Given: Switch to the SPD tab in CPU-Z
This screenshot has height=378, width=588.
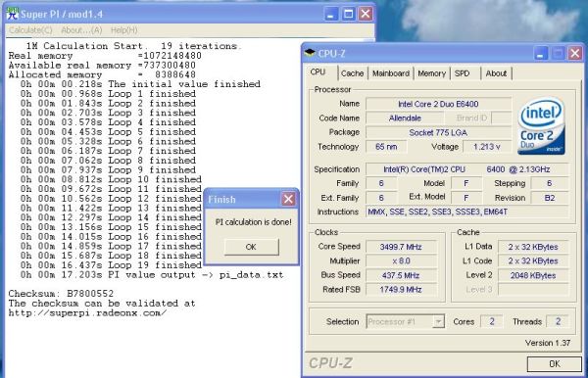Looking at the screenshot, I should point(462,73).
